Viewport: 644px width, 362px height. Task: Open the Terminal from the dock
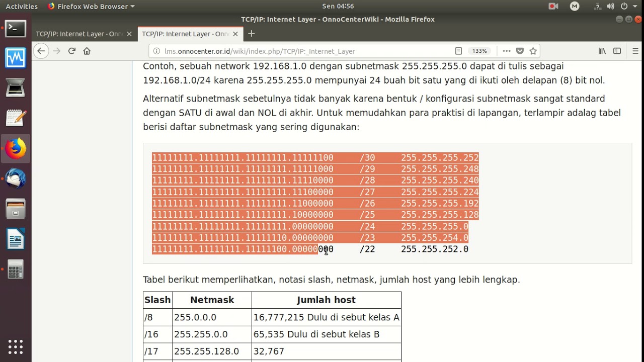tap(16, 29)
